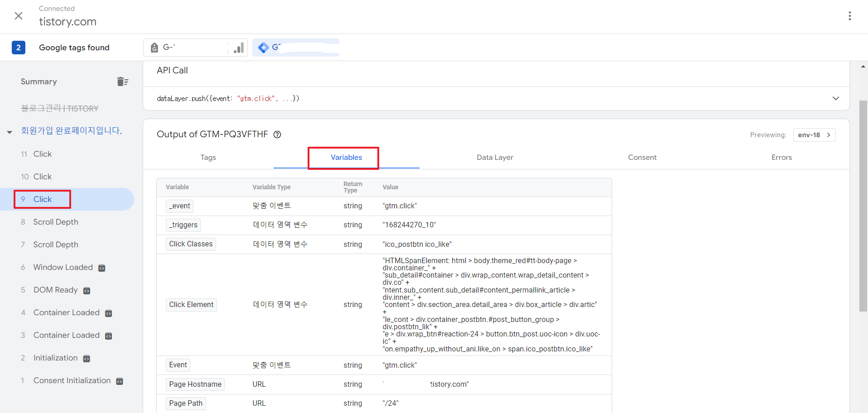
Task: Click the Return Type column header
Action: pyautogui.click(x=352, y=187)
